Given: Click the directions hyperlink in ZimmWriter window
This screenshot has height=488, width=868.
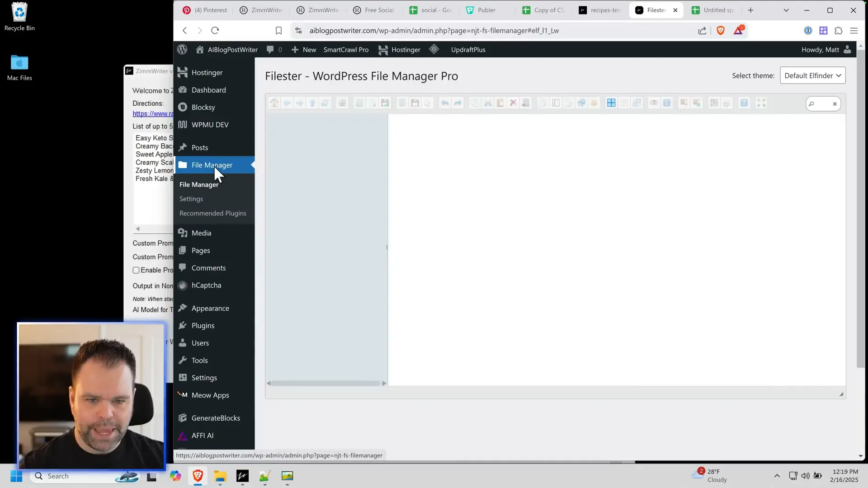Looking at the screenshot, I should tap(153, 114).
